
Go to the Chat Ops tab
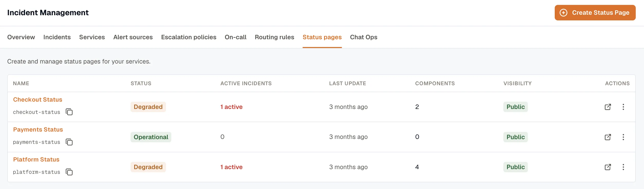[364, 37]
